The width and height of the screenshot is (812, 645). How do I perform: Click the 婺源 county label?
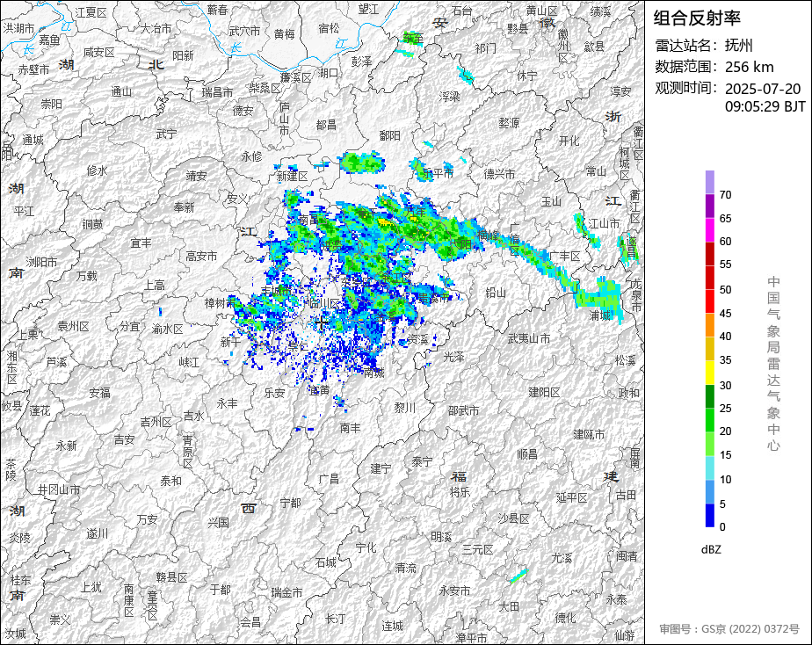pyautogui.click(x=509, y=123)
